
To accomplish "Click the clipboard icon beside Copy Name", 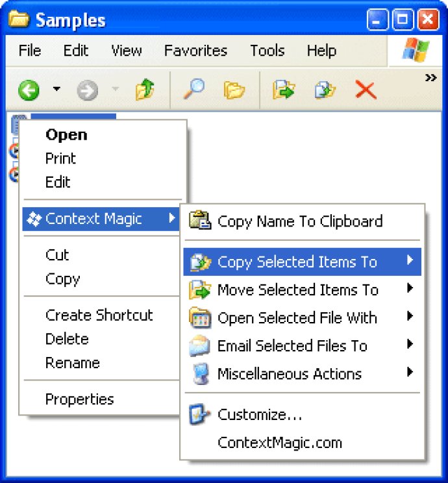I will (x=200, y=220).
